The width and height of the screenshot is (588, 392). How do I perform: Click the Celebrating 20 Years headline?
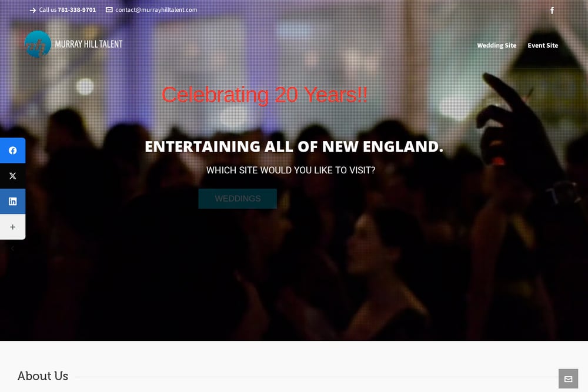point(265,95)
